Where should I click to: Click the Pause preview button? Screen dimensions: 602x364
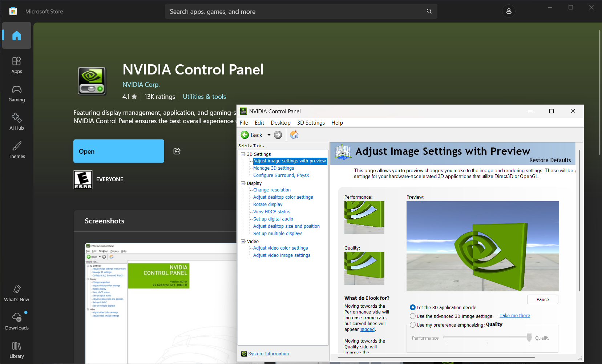point(543,299)
